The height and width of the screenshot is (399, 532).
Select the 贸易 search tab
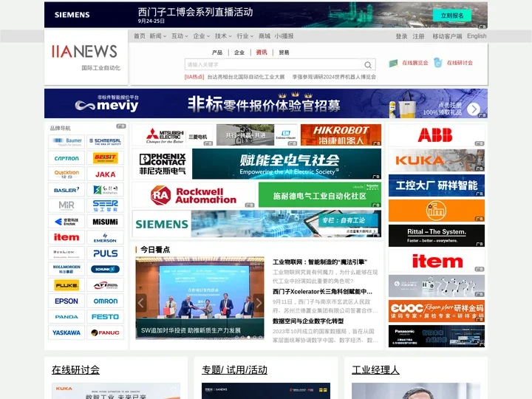[x=284, y=52]
